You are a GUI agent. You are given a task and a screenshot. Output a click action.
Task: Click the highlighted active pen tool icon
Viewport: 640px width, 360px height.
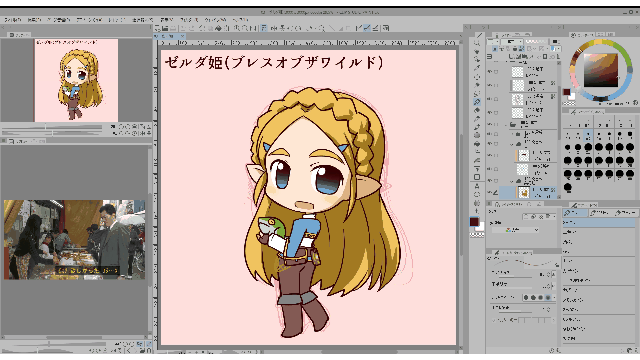coord(477,102)
